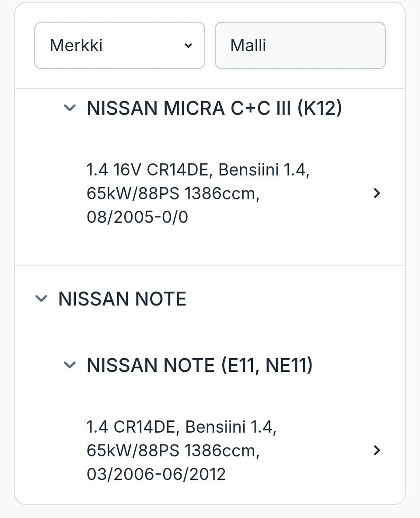Screen dimensions: 420x518
Task: Toggle the chevron beside NISSAN NOTE (E11, NE11)
Action: (70, 365)
